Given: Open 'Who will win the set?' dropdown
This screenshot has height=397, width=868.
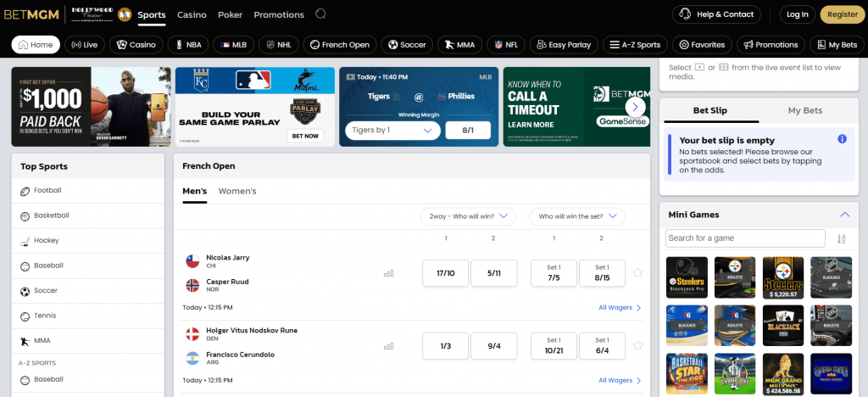Looking at the screenshot, I should [x=577, y=216].
